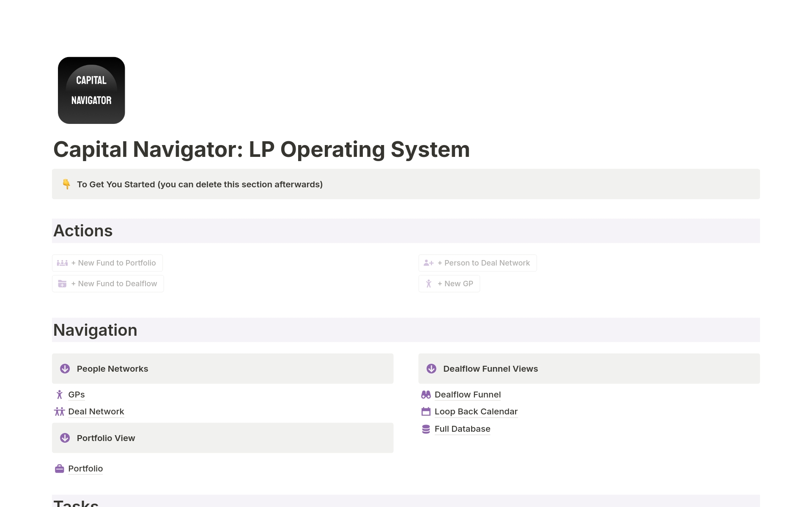Image resolution: width=812 pixels, height=507 pixels.
Task: Collapse the Portfolio View section
Action: [x=65, y=438]
